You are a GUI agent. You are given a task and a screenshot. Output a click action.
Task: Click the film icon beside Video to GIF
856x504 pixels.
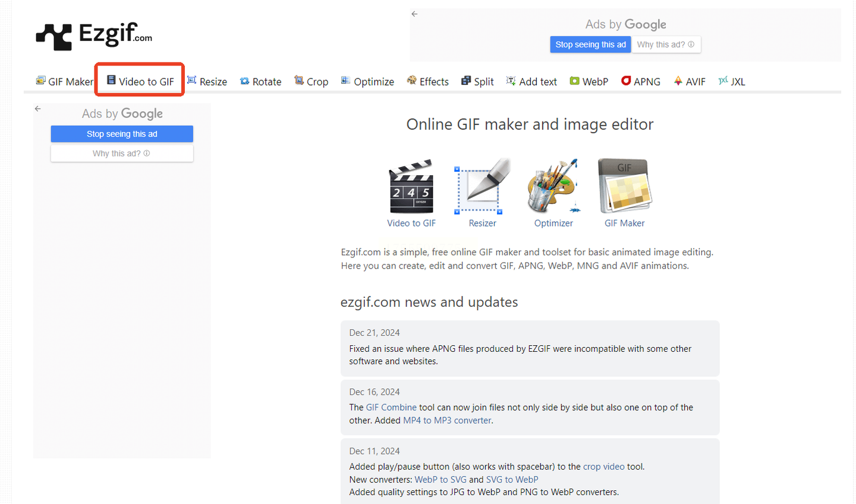coord(111,80)
